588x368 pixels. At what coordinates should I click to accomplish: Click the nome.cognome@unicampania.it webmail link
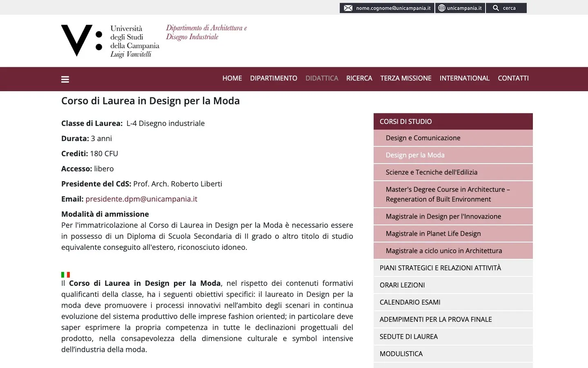387,8
